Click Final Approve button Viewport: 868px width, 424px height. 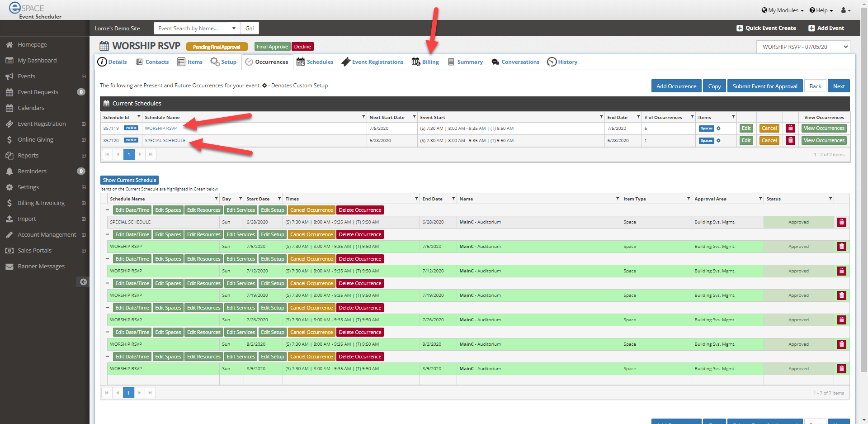tap(272, 47)
